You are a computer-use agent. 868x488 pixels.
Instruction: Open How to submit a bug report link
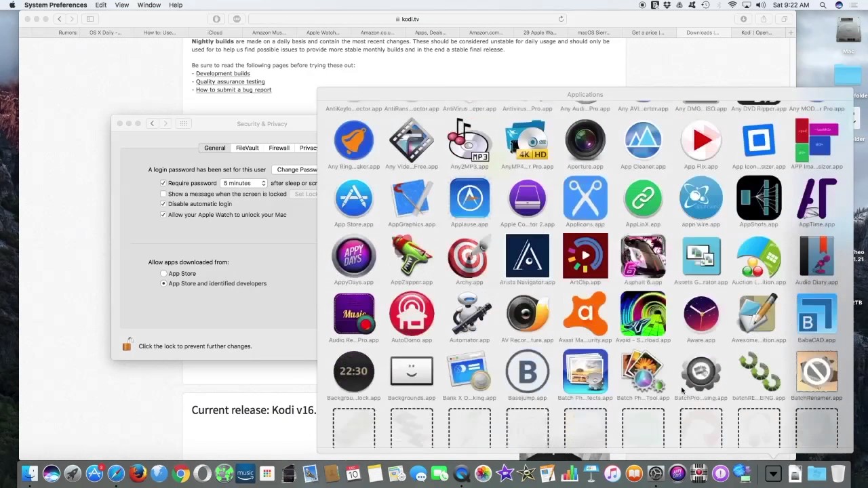(233, 89)
